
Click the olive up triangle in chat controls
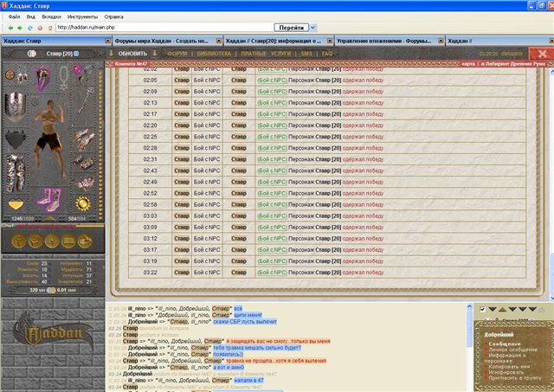[502, 310]
